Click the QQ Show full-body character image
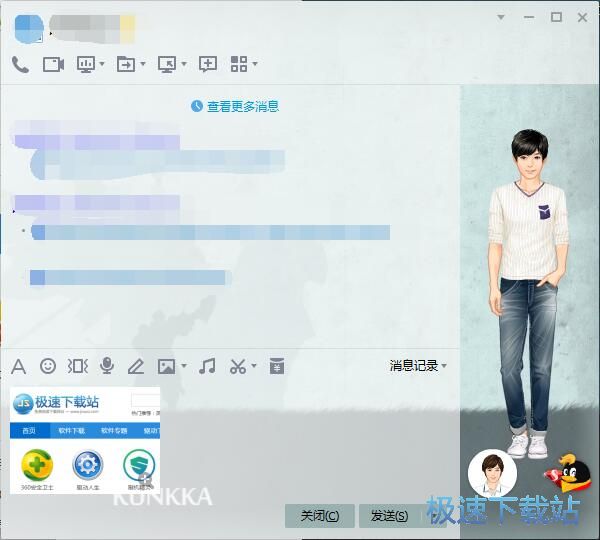The width and height of the screenshot is (600, 540). (x=528, y=293)
